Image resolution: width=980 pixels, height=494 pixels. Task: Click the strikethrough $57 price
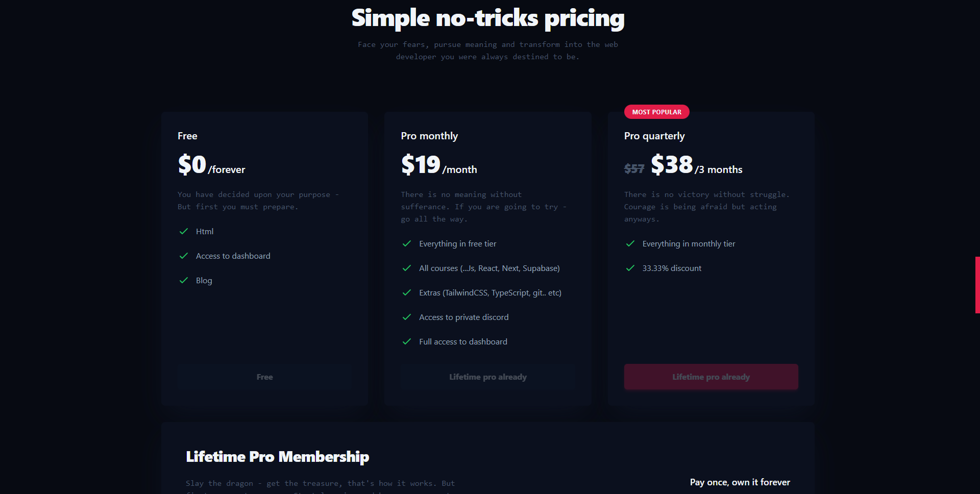[x=634, y=169]
